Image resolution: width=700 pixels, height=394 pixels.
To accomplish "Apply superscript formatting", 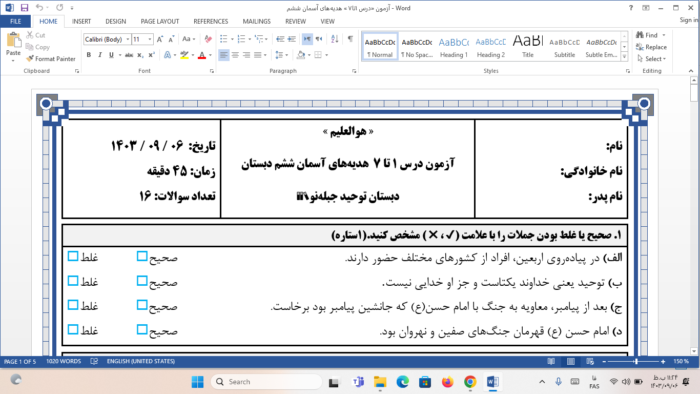I will point(151,55).
